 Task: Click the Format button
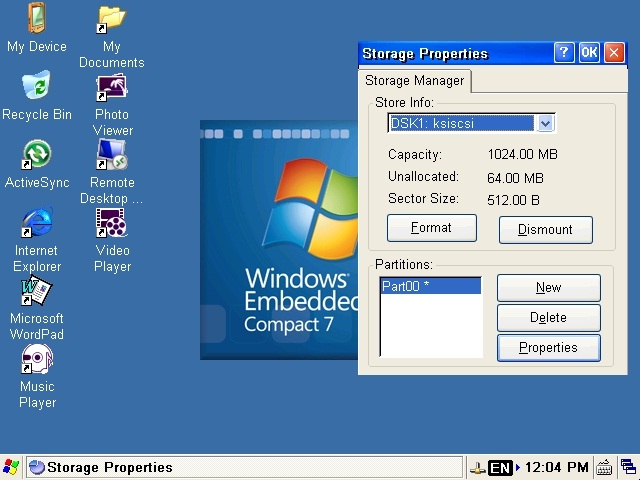coord(431,228)
